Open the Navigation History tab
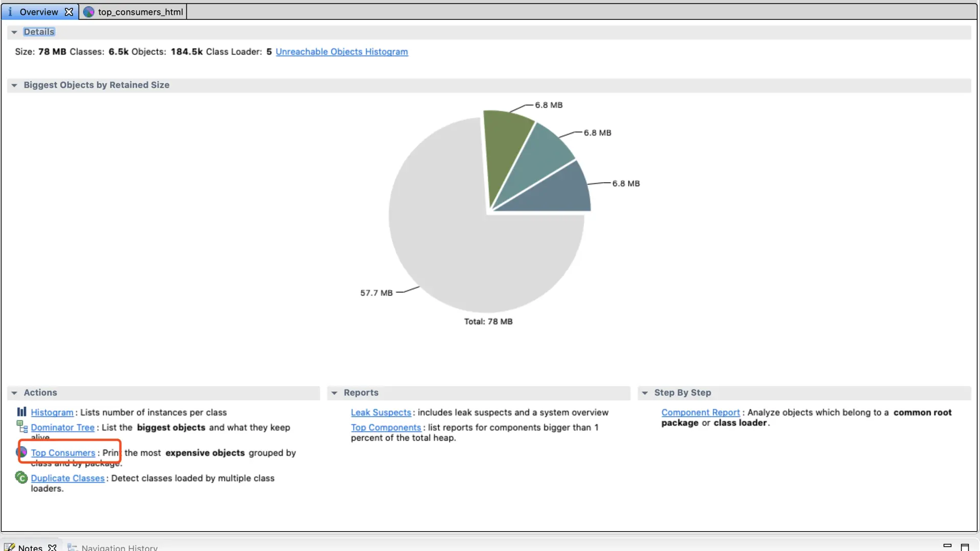 [x=113, y=547]
